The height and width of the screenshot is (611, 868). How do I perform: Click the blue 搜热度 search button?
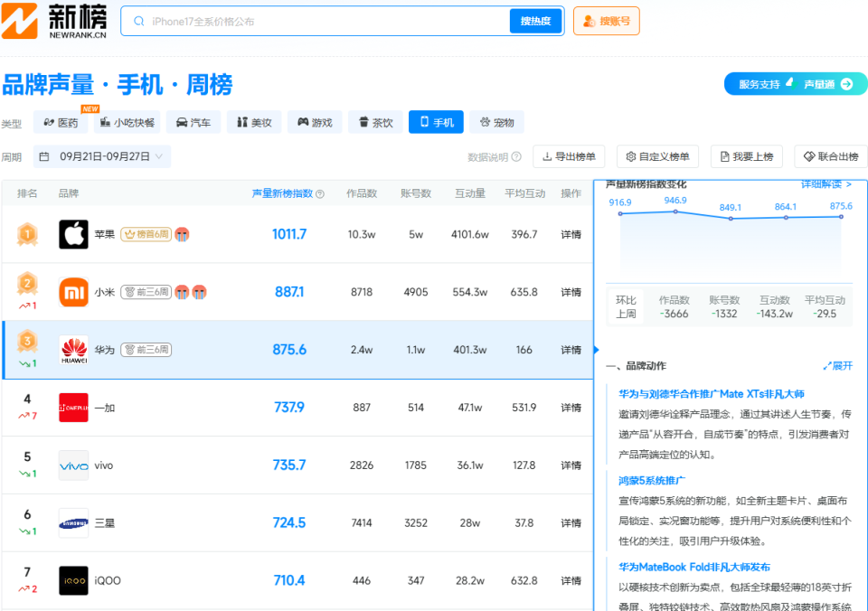[535, 20]
